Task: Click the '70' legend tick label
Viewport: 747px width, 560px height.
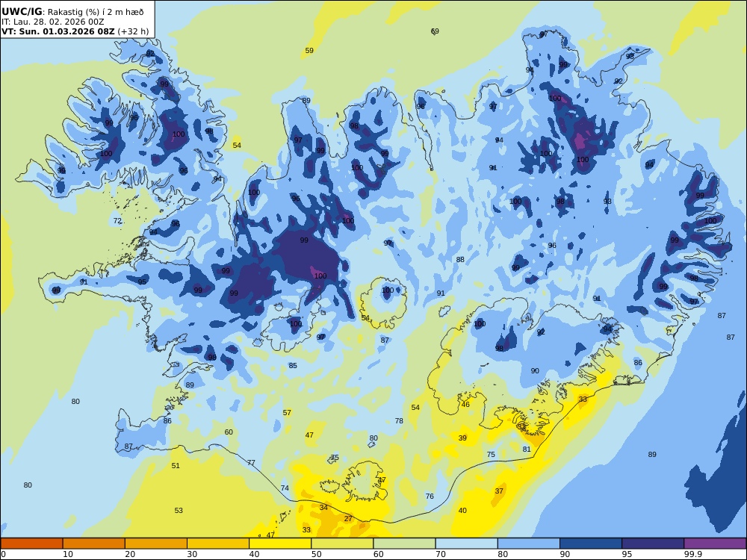Action: coord(441,554)
